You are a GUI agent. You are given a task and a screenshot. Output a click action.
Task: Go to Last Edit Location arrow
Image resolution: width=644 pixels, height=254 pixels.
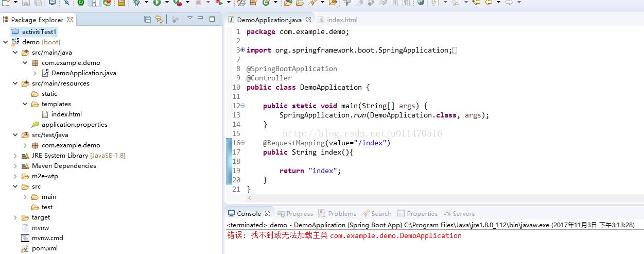click(476, 3)
